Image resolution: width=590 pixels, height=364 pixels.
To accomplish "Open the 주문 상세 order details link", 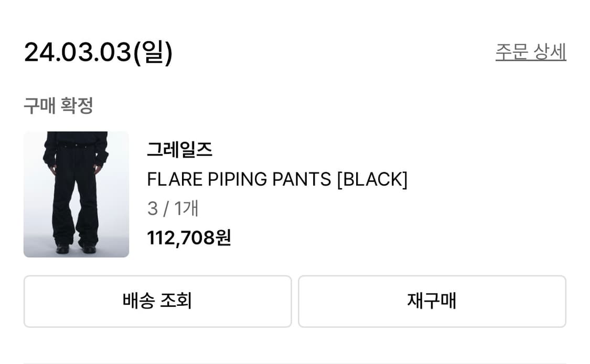I will tap(530, 52).
